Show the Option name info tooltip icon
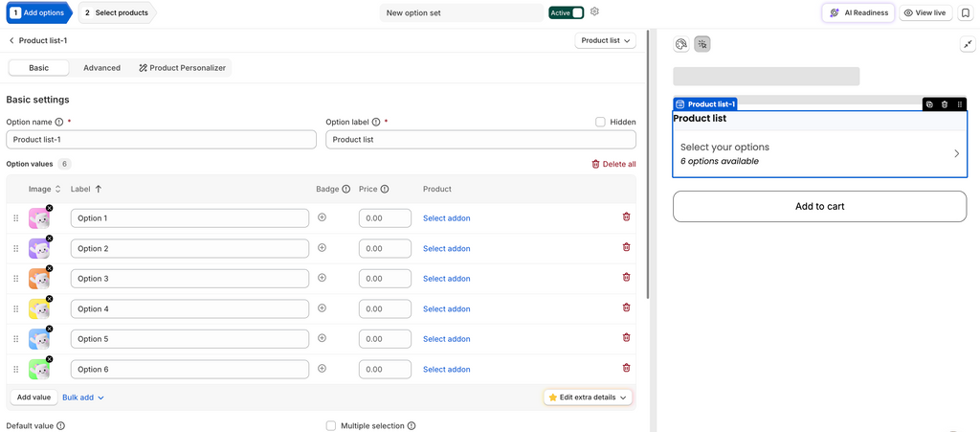Viewport: 980px width, 432px height. point(59,122)
